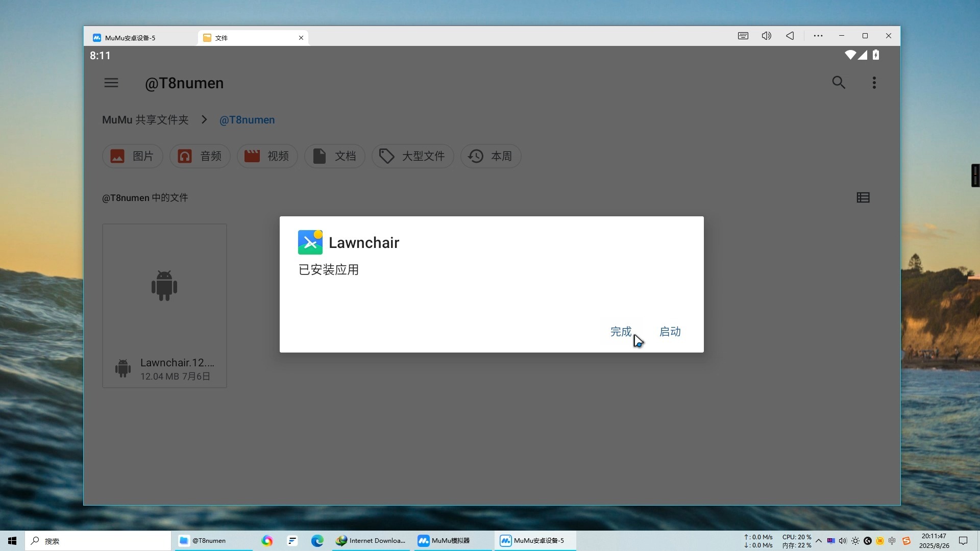Go to MuMu 共享文件夹 breadcrumb
Viewport: 980px width, 551px height.
point(145,120)
